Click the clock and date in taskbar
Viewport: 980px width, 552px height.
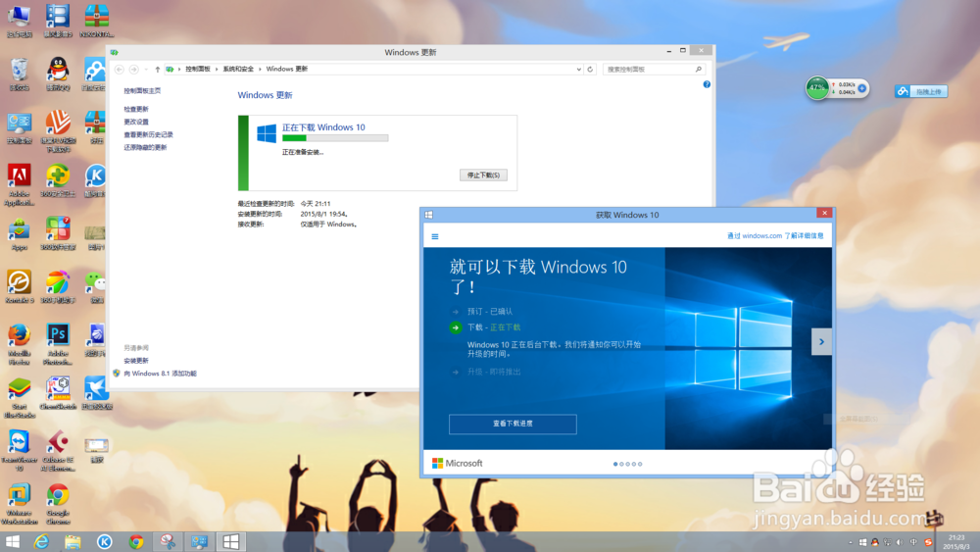click(x=956, y=542)
